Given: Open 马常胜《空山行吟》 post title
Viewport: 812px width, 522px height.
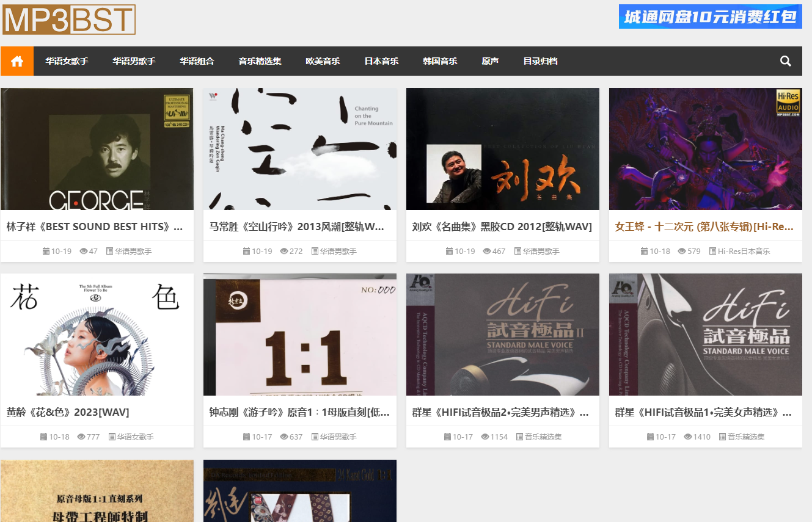Looking at the screenshot, I should 297,227.
